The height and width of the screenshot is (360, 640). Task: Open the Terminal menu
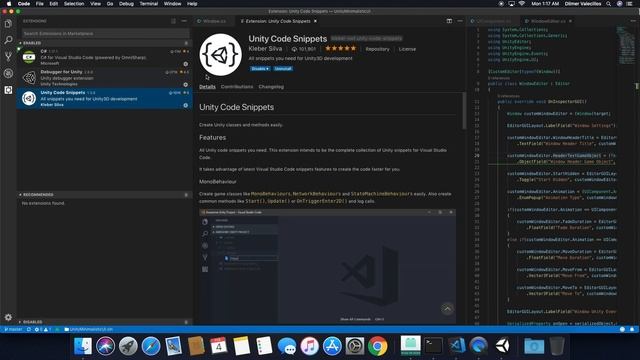(149, 4)
